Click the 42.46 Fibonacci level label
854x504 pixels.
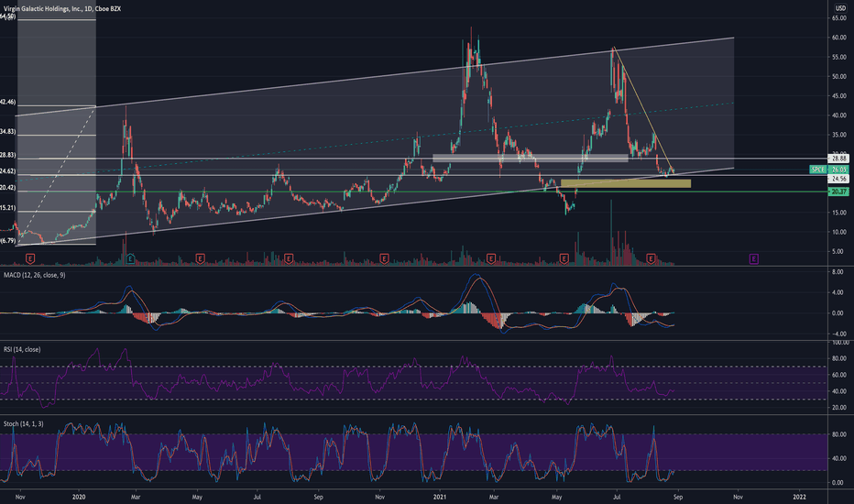coord(8,102)
